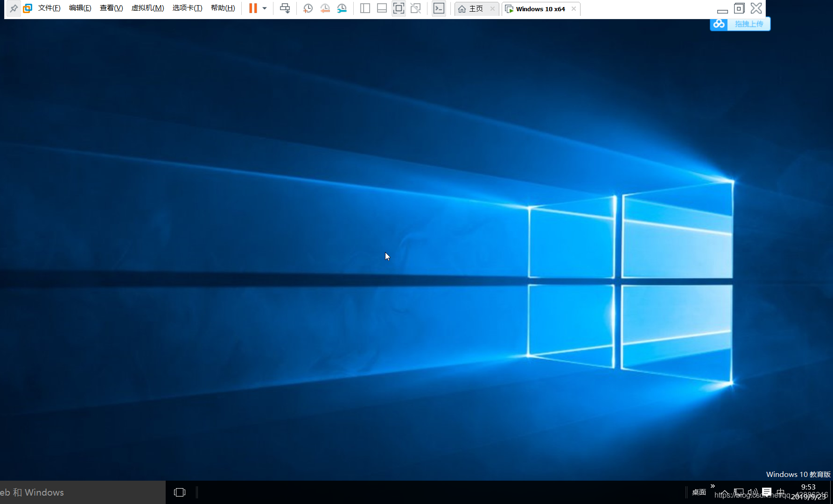Image resolution: width=833 pixels, height=504 pixels.
Task: Open the 选项卡(T) menu
Action: tap(187, 8)
